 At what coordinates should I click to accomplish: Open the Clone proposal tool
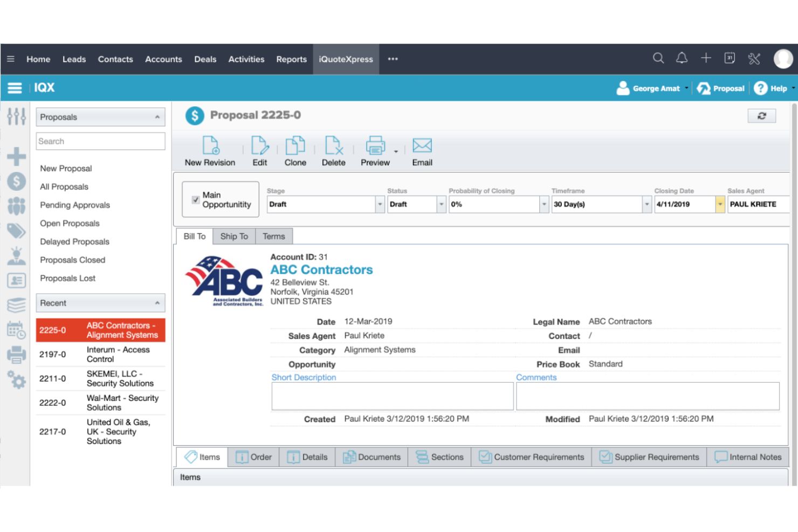point(295,150)
